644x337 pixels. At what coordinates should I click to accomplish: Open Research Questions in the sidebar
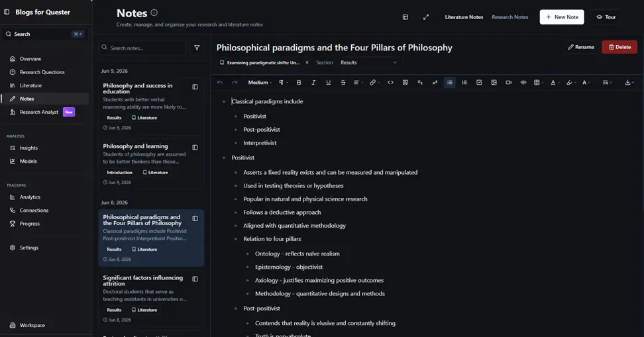point(42,72)
